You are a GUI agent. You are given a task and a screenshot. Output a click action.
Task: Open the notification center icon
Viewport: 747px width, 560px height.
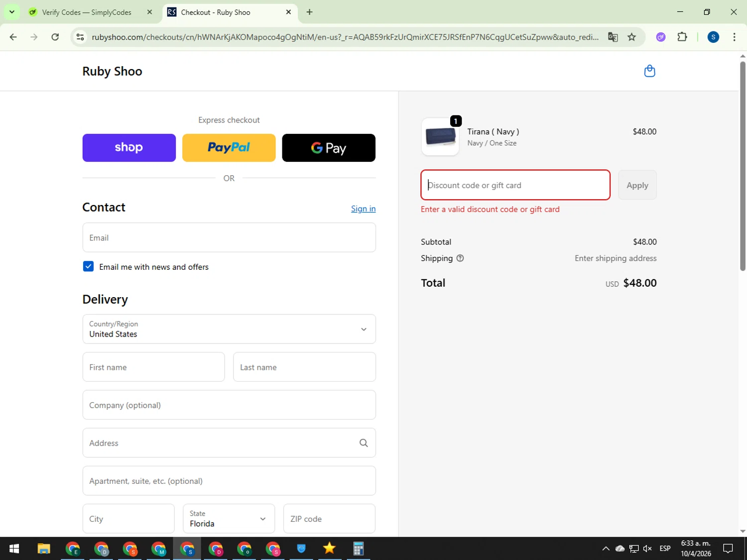[728, 549]
